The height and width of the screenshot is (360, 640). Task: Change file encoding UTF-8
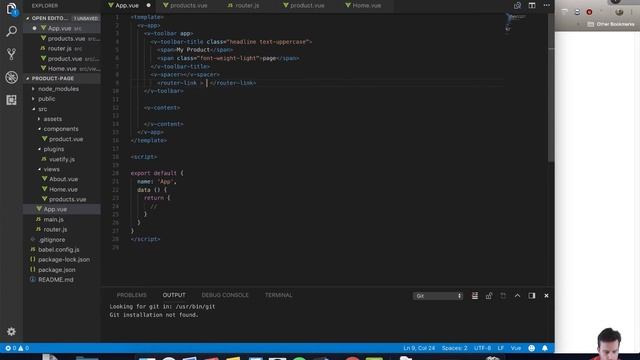[482, 348]
